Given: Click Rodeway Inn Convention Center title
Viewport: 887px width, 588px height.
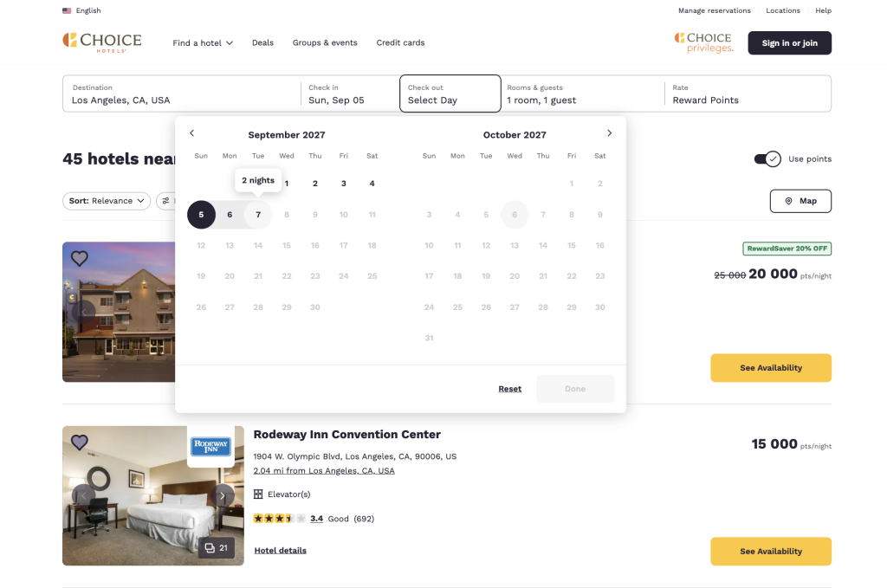Looking at the screenshot, I should click(346, 435).
